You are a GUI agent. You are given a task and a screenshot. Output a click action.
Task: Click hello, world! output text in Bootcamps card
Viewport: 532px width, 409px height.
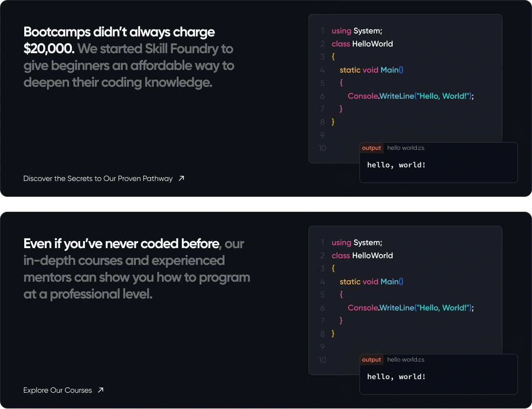coord(396,165)
